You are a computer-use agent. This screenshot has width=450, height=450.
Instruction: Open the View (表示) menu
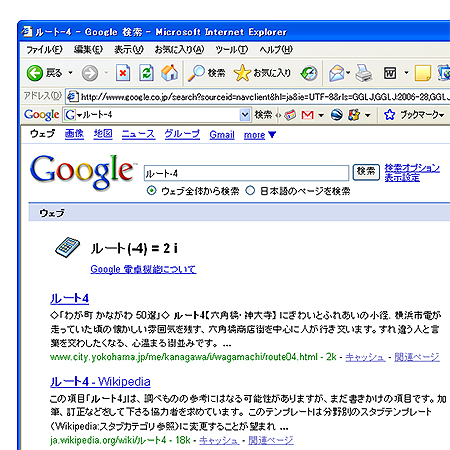[129, 50]
